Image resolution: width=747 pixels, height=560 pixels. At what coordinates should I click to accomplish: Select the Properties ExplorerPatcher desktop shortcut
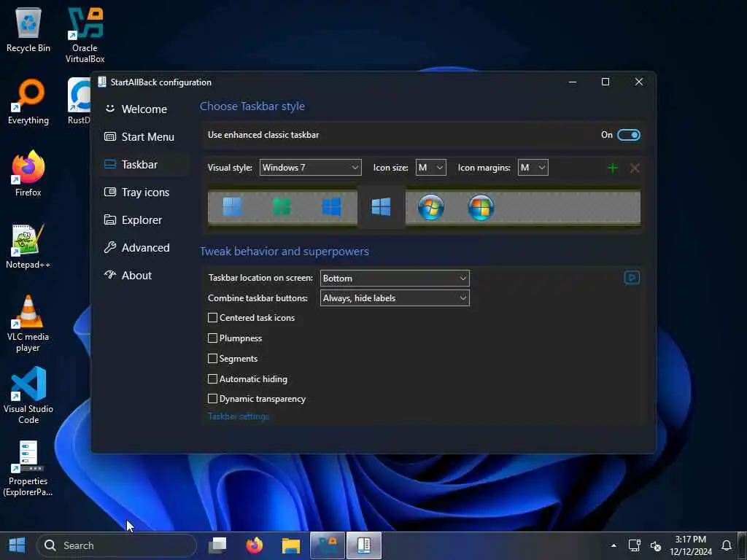[28, 469]
